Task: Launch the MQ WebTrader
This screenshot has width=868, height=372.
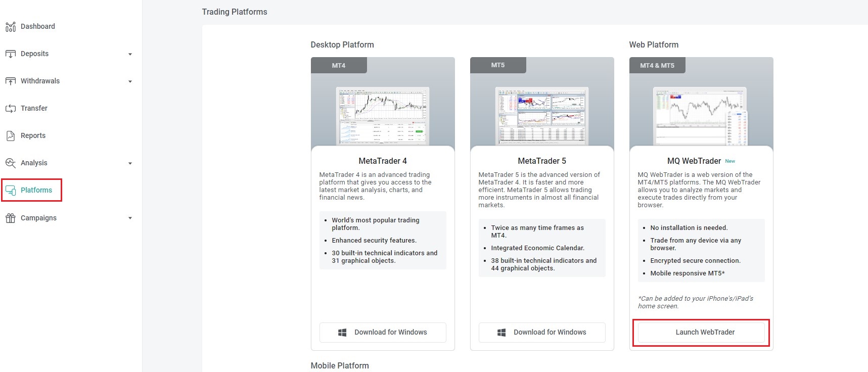Action: 701,333
